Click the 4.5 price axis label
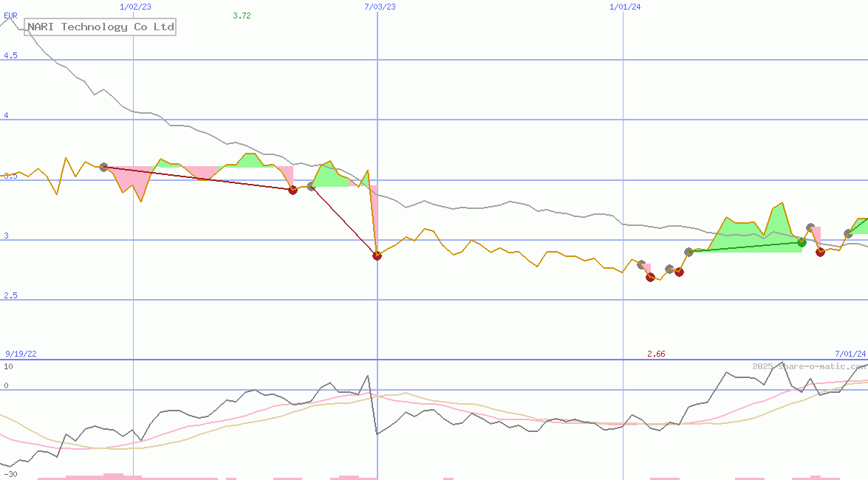This screenshot has height=480, width=868. point(10,55)
